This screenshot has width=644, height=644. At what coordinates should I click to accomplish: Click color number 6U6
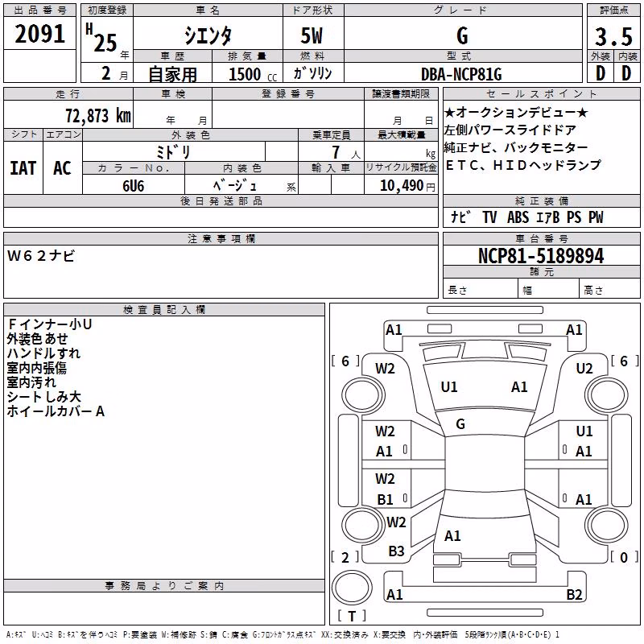133,186
